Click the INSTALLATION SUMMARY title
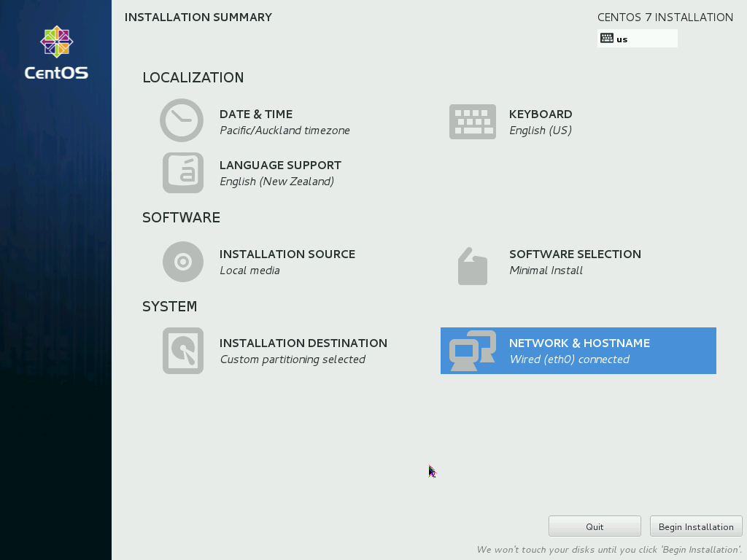 [198, 17]
